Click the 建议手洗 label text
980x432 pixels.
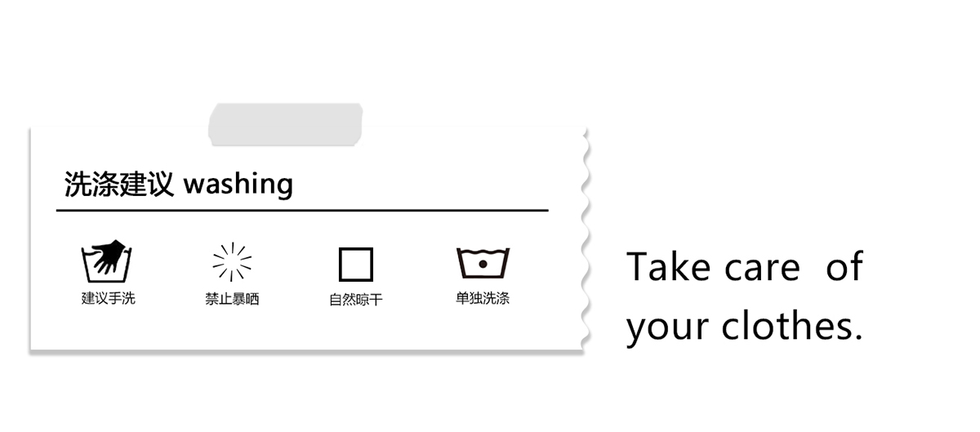[108, 299]
